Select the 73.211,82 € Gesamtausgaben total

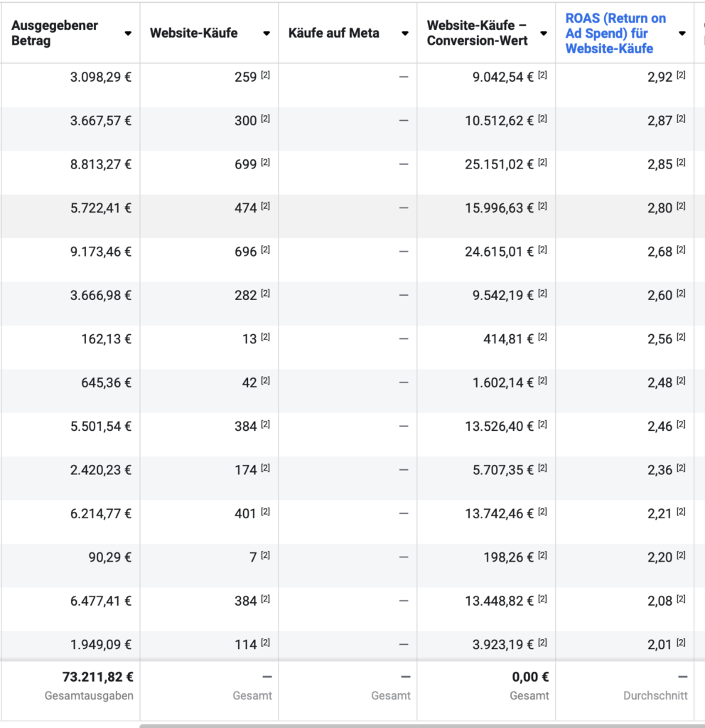[x=97, y=677]
